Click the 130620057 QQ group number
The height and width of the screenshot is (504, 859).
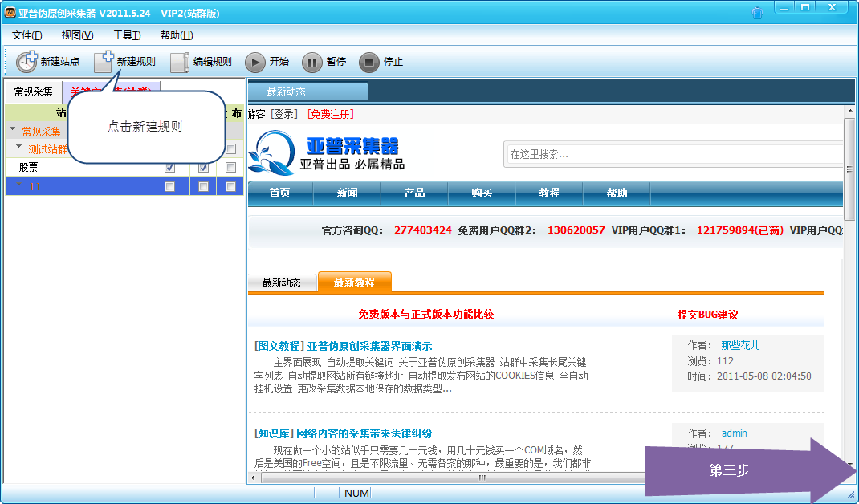(x=576, y=230)
